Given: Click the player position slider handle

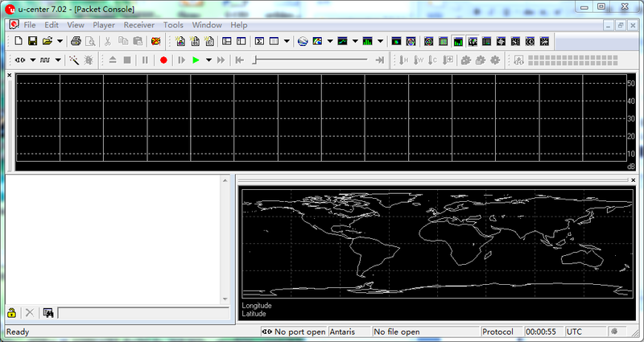Looking at the screenshot, I should click(254, 60).
